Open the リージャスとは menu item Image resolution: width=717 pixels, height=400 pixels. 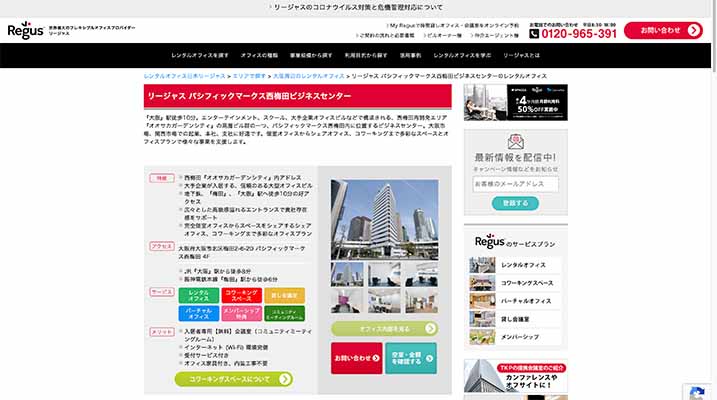(x=521, y=55)
